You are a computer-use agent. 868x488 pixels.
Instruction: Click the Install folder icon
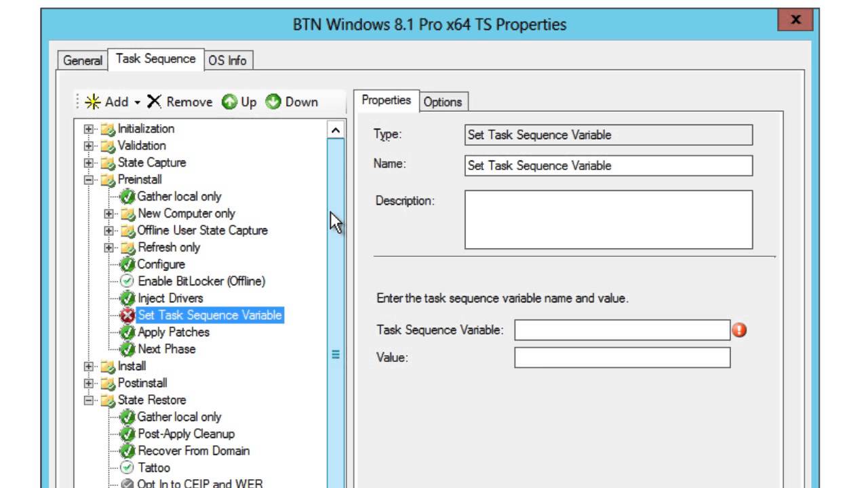[x=108, y=366]
